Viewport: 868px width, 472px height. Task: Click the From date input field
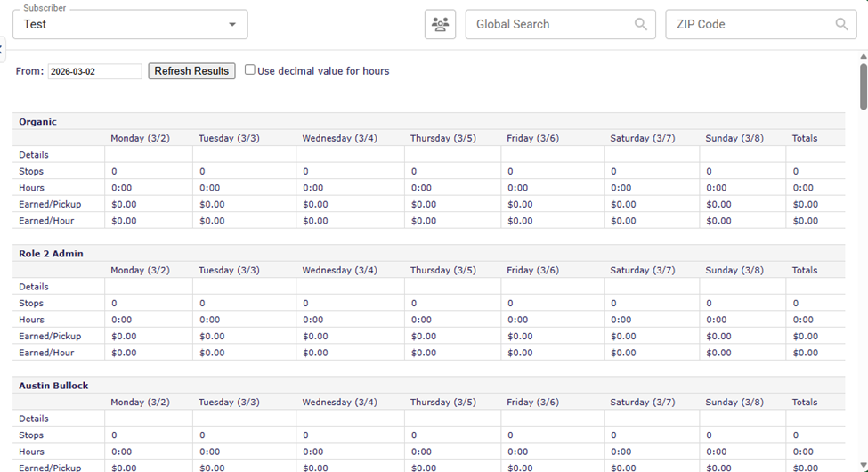pyautogui.click(x=94, y=71)
